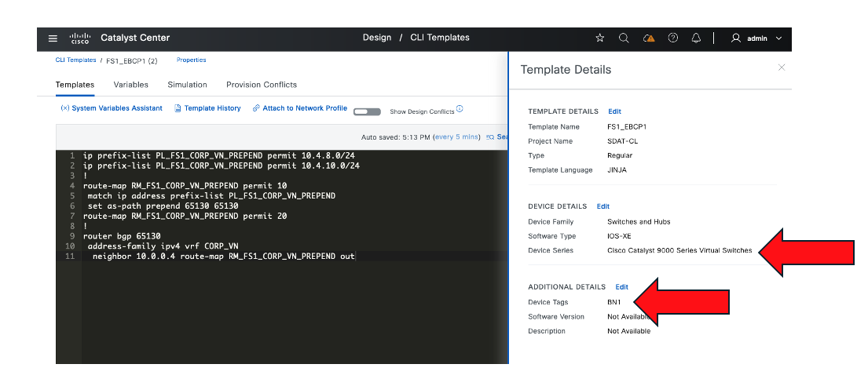868x386 pixels.
Task: Open the hamburger navigation menu
Action: pyautogui.click(x=53, y=38)
